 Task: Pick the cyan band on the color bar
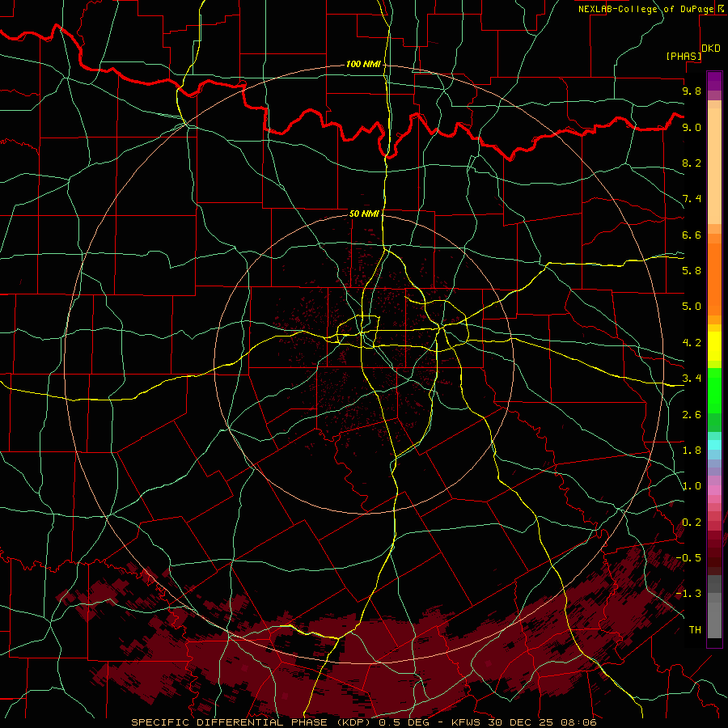pyautogui.click(x=714, y=444)
